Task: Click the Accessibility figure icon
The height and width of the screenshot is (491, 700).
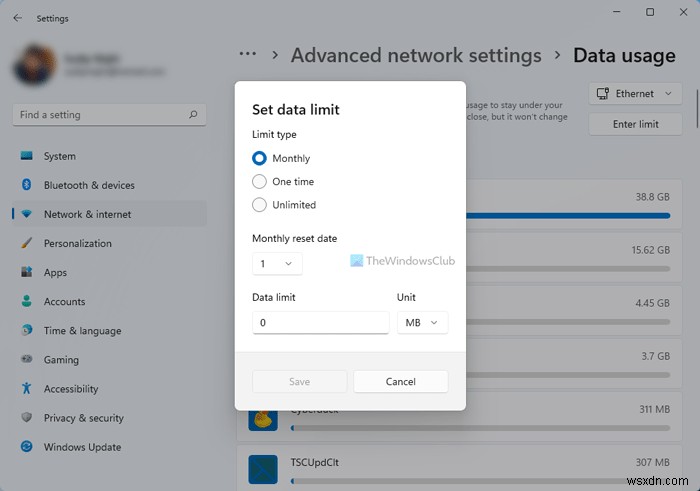Action: point(26,388)
